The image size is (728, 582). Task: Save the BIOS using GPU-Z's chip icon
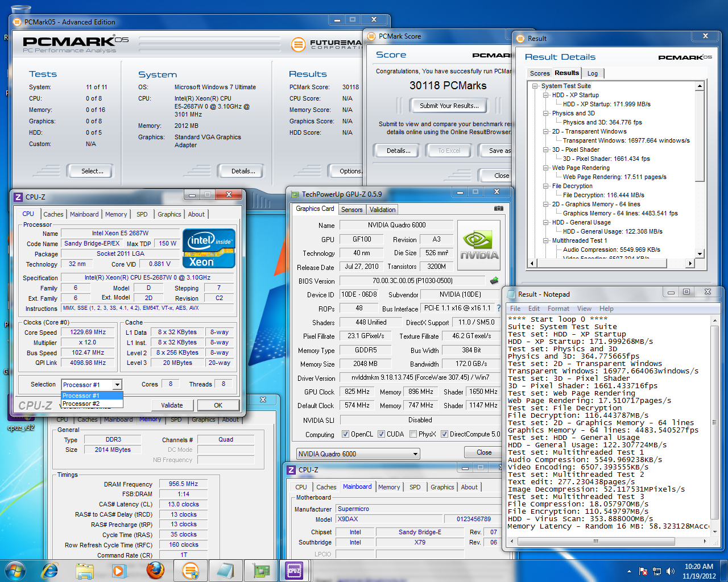click(494, 280)
